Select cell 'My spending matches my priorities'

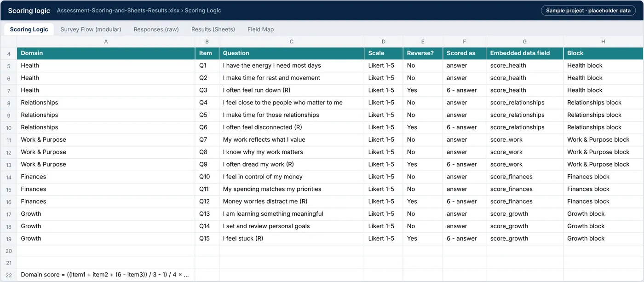pos(292,189)
